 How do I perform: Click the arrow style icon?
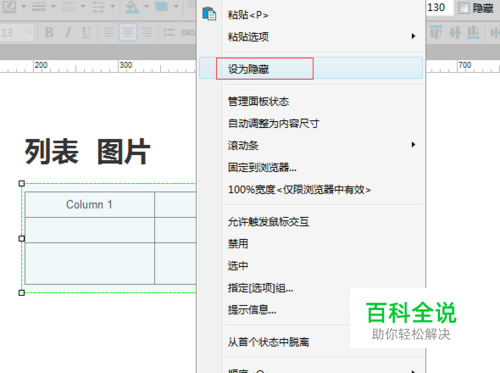coord(98,6)
